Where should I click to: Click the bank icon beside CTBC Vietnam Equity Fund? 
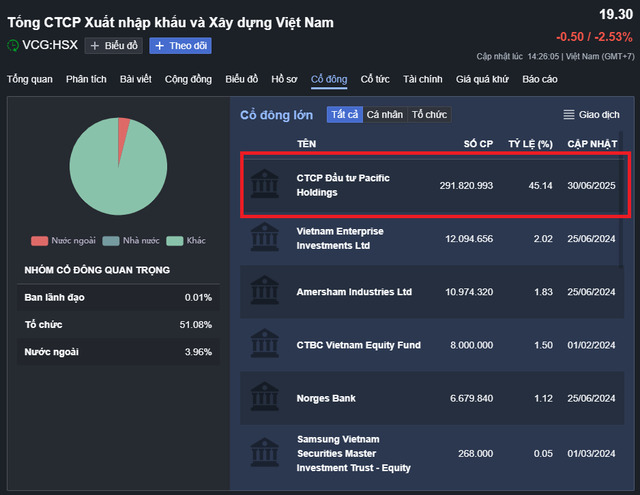[x=265, y=345]
